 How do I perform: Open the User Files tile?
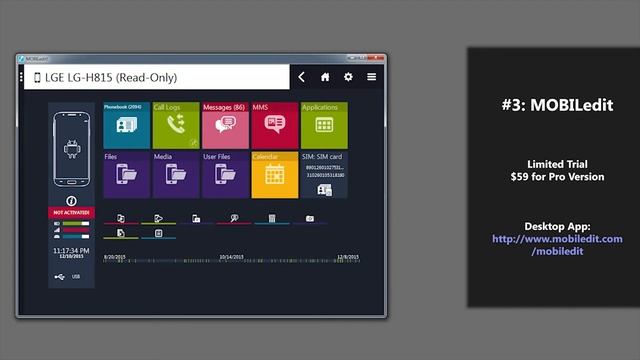[x=225, y=175]
